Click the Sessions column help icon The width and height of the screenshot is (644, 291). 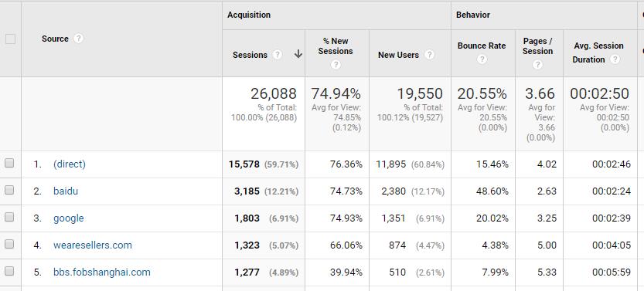pos(278,55)
